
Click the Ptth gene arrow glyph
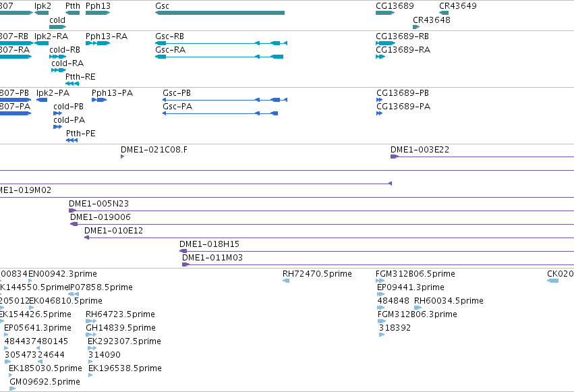[x=72, y=13]
